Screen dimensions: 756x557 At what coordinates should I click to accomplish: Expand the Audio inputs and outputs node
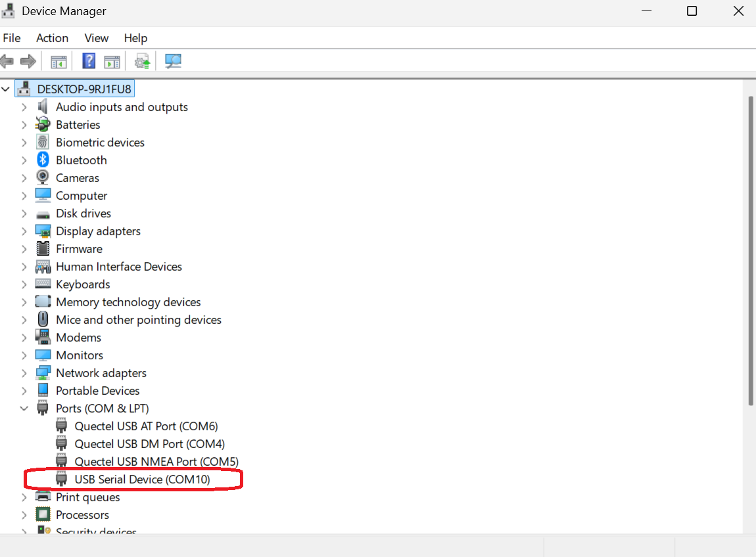coord(24,107)
